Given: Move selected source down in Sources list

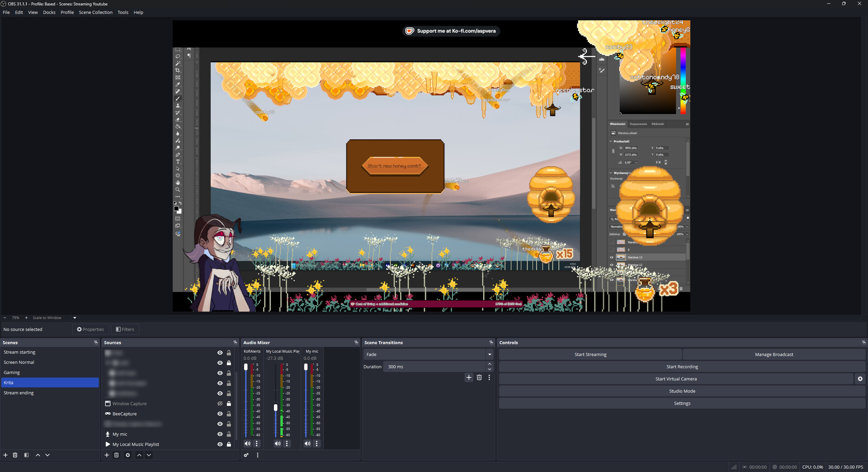Looking at the screenshot, I should [149, 455].
